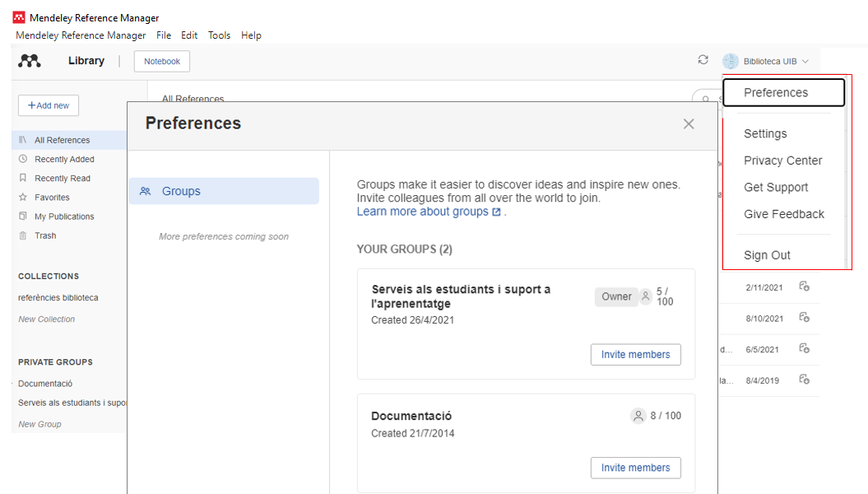Click the Documentació group card title
Image resolution: width=868 pixels, height=494 pixels.
tap(411, 416)
